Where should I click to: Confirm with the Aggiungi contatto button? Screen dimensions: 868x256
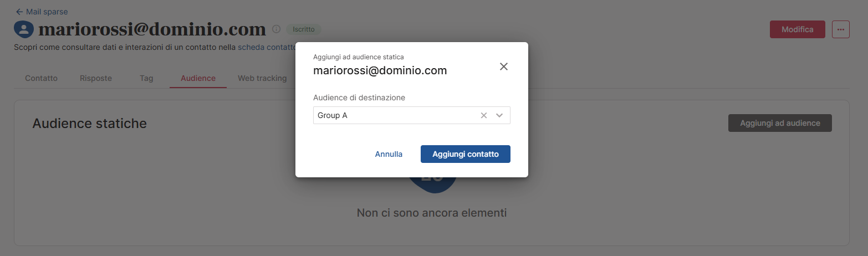tap(465, 154)
